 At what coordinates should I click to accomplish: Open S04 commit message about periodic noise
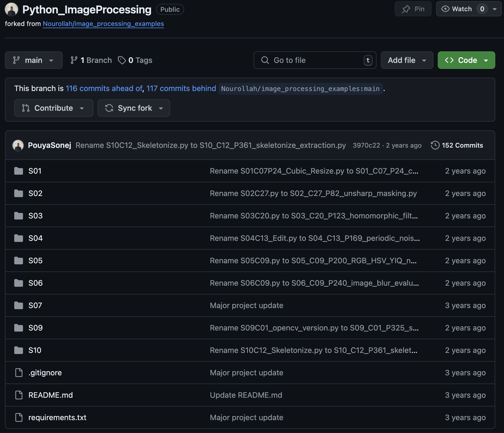[315, 238]
